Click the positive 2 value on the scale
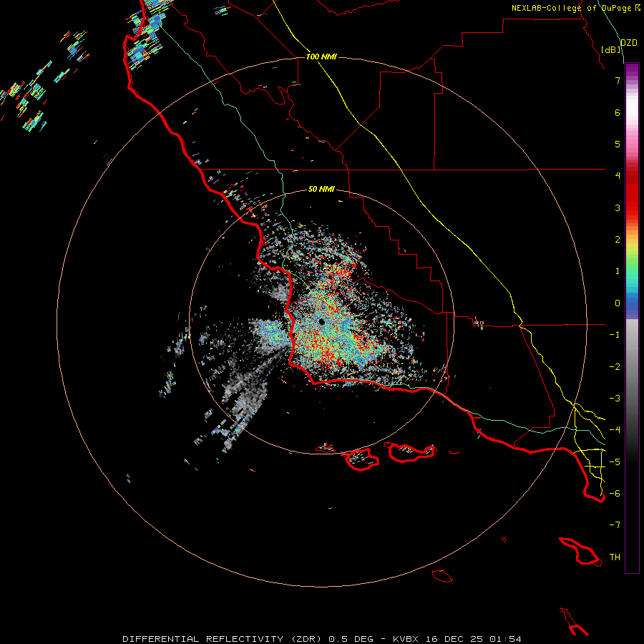This screenshot has height=644, width=644. tap(618, 240)
